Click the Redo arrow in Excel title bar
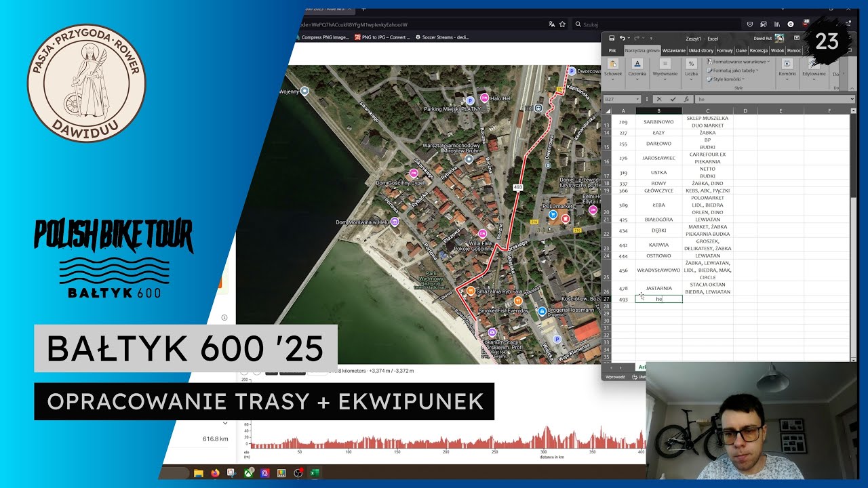 pyautogui.click(x=637, y=38)
